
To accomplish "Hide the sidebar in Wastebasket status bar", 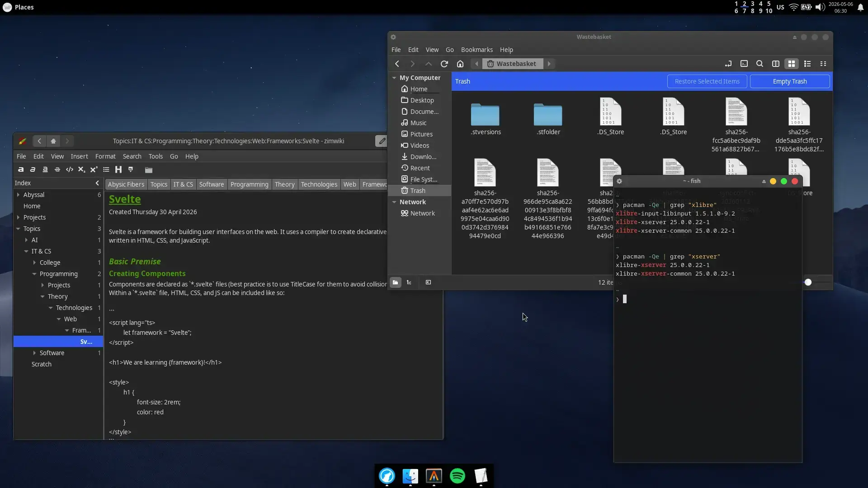I will [x=428, y=282].
